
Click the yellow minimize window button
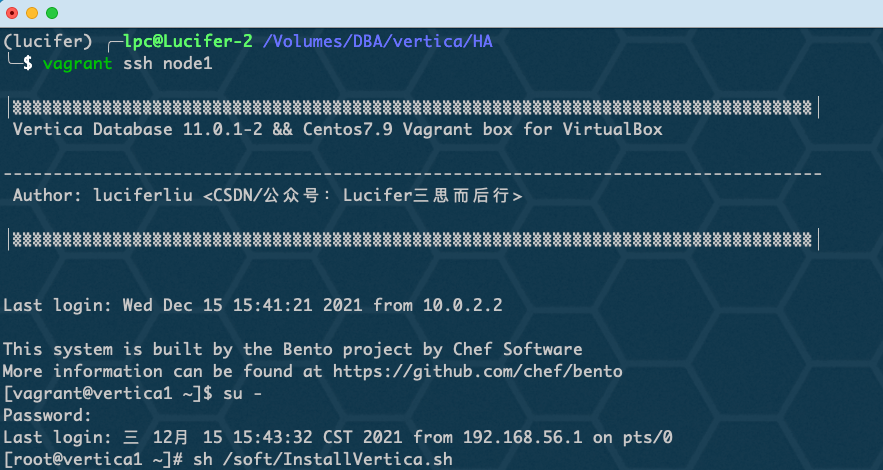(x=32, y=13)
